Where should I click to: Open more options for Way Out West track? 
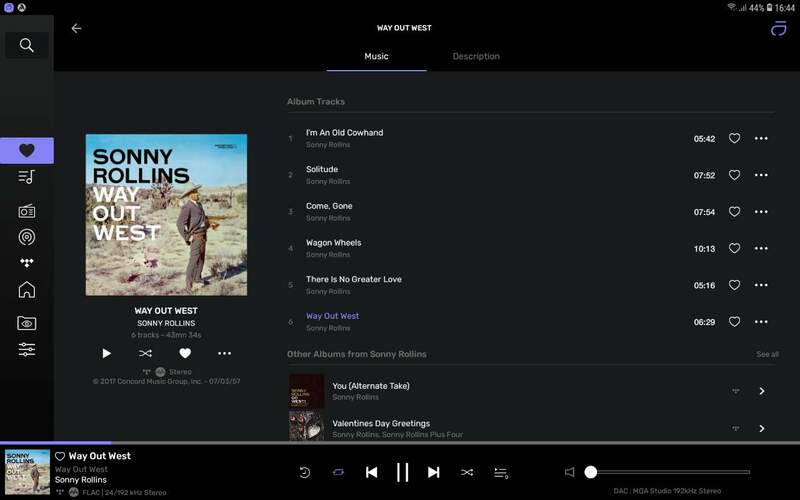pos(761,322)
